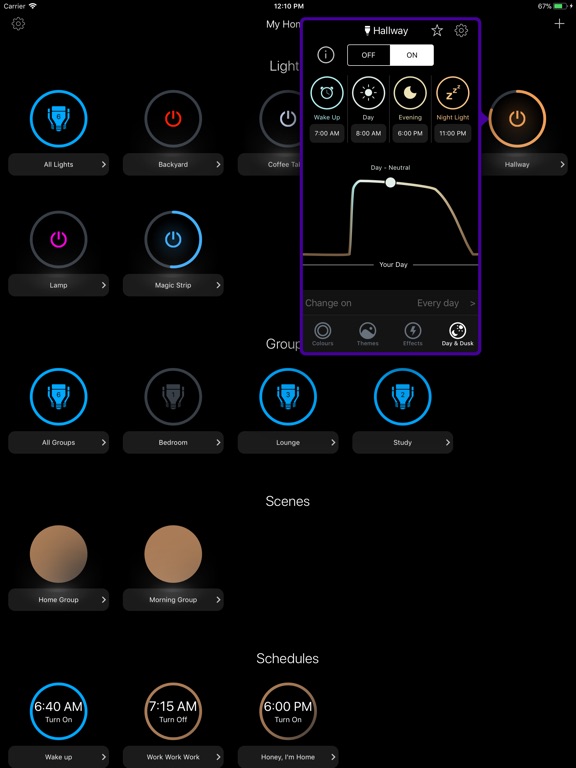This screenshot has width=576, height=768.
Task: Change the Night Light 11:00 PM time
Action: [453, 133]
